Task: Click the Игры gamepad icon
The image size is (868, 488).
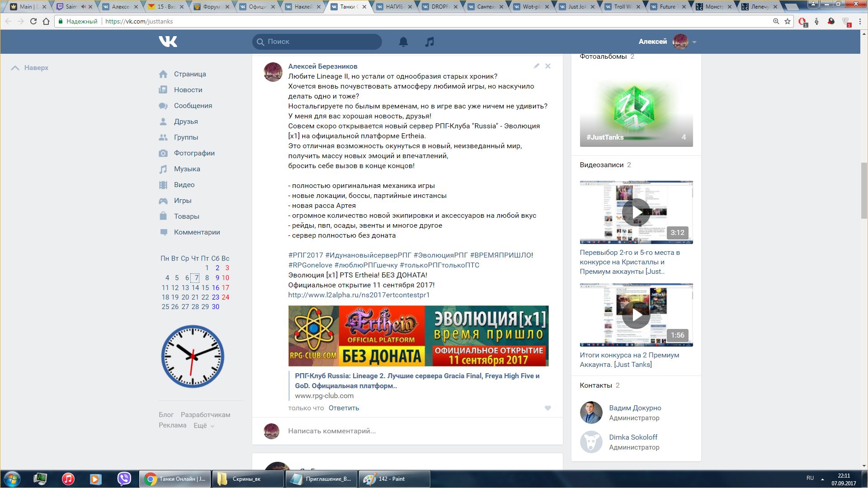Action: click(x=163, y=201)
